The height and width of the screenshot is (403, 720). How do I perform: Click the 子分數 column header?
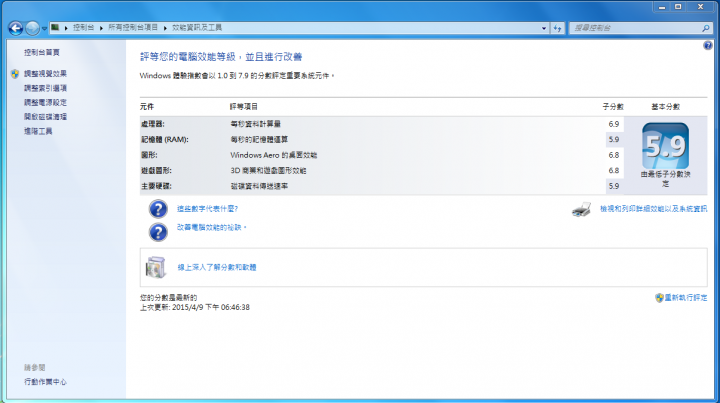tap(613, 106)
